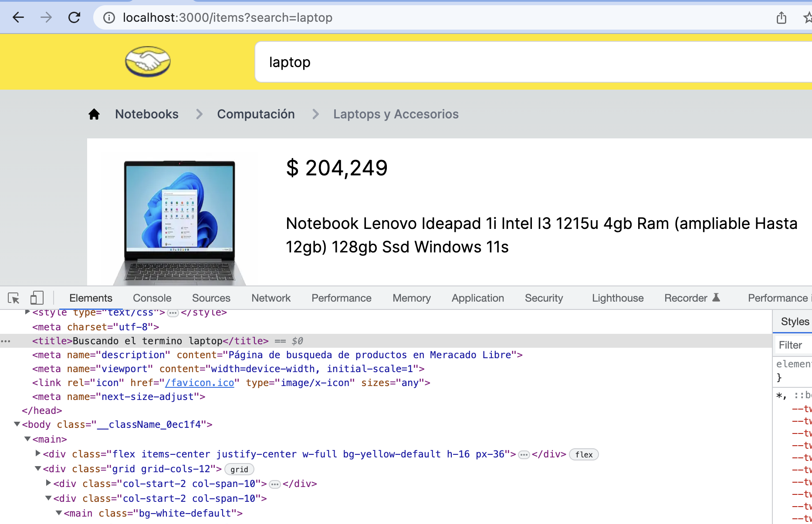812x524 pixels.
Task: Click the Lenovo laptop product thumbnail
Action: (x=179, y=222)
